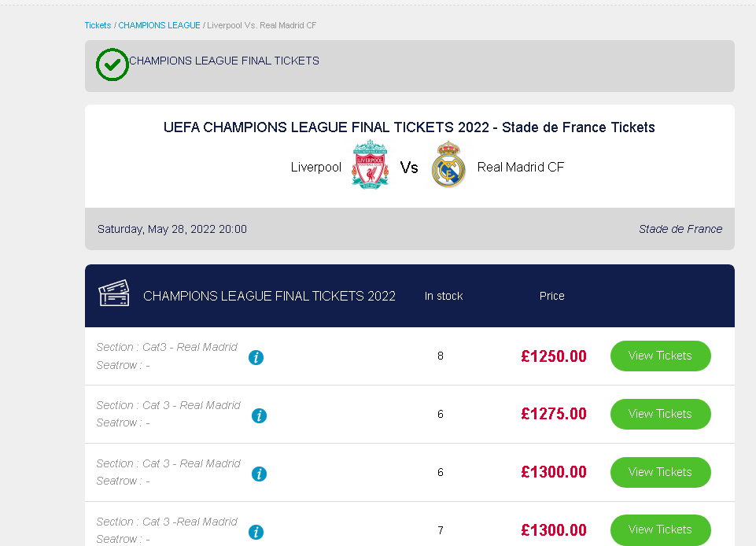This screenshot has height=546, width=756.
Task: Show info for the 7-in-stock £1300.00 ticket
Action: point(256,532)
